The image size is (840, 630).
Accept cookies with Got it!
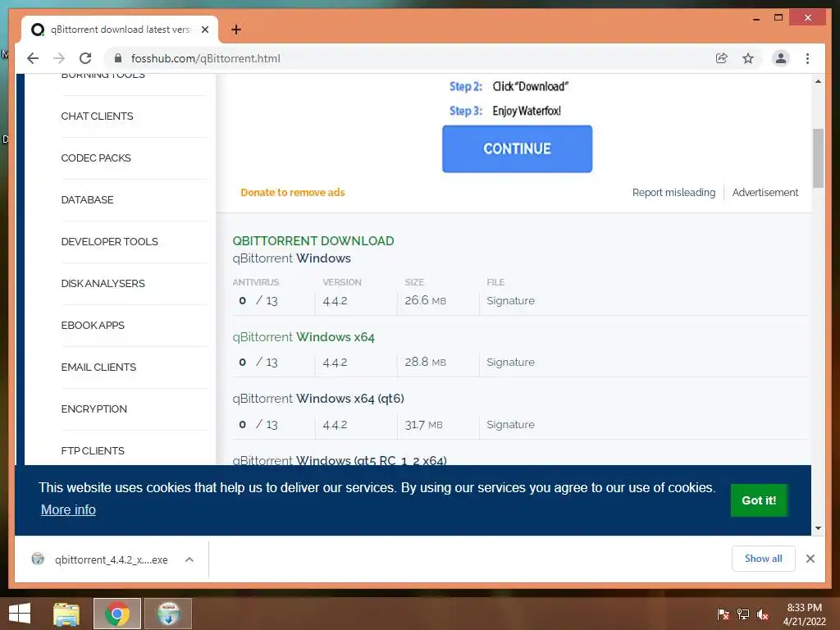click(759, 500)
